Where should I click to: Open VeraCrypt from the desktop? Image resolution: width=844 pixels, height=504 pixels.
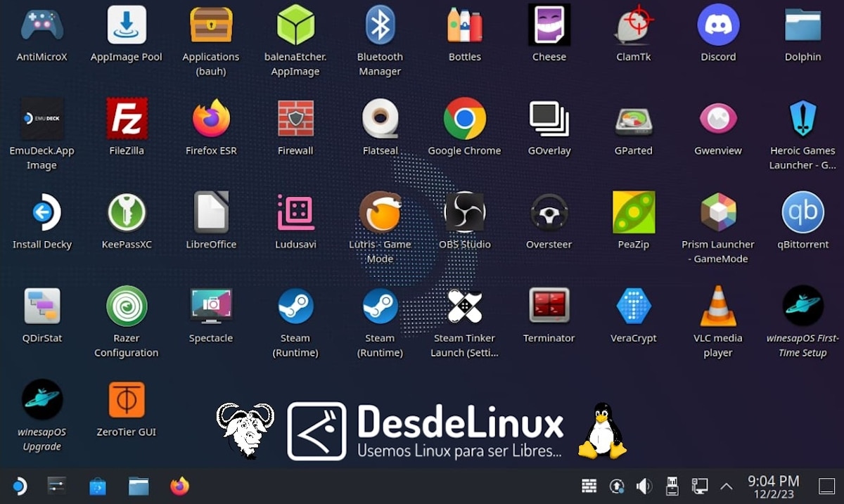coord(633,306)
